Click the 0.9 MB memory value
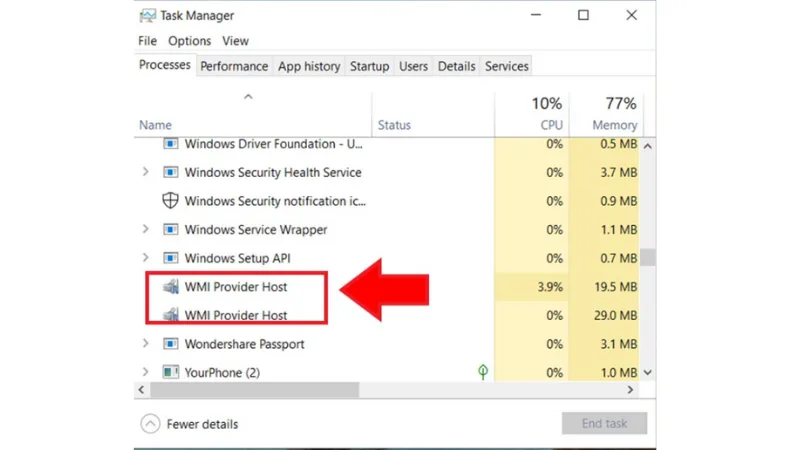Image resolution: width=800 pixels, height=450 pixels. (x=618, y=201)
